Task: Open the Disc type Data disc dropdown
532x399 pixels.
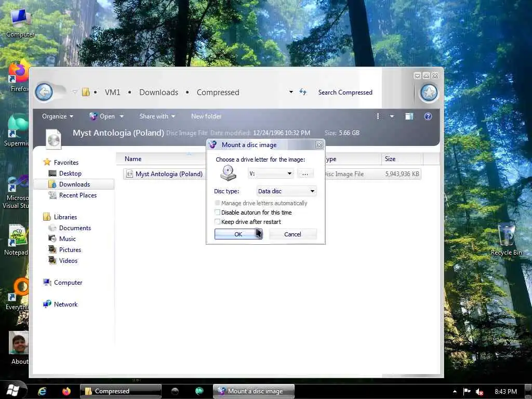Action: [x=286, y=191]
